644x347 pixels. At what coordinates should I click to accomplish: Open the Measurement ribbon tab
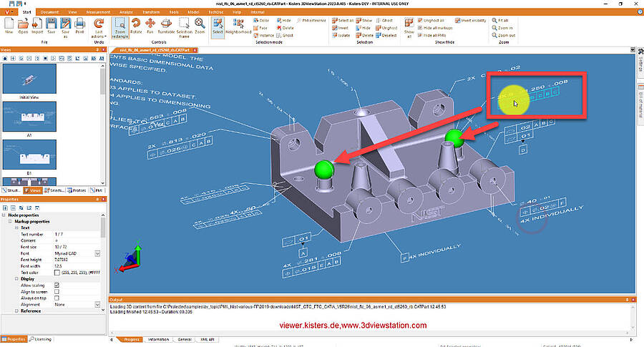[x=98, y=12]
